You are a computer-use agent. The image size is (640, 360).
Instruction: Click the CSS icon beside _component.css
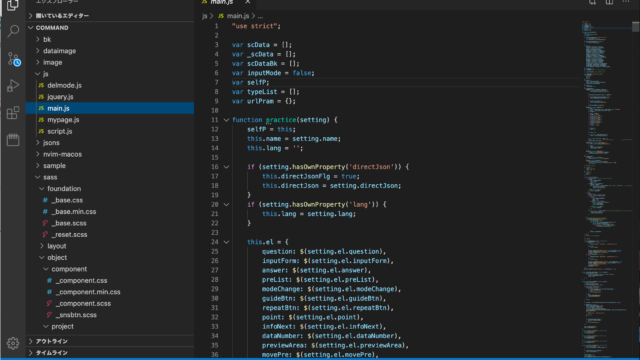point(49,280)
